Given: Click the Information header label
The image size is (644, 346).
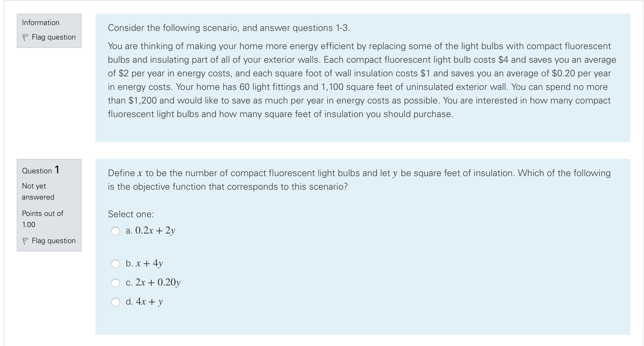Looking at the screenshot, I should pos(40,22).
